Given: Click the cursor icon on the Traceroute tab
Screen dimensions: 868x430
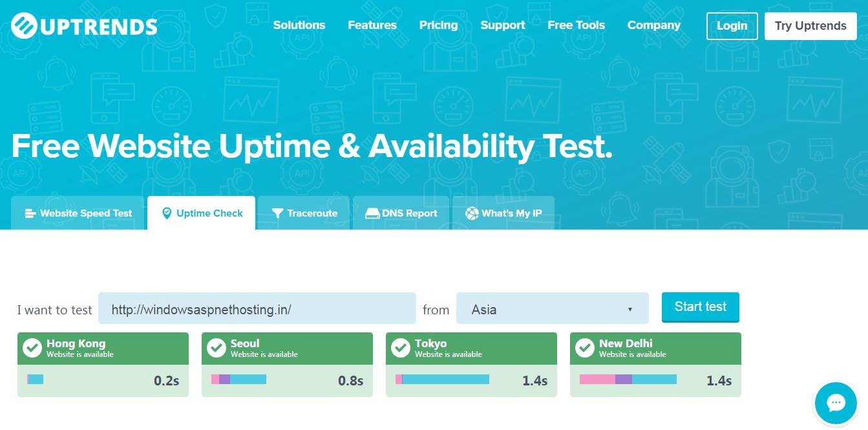Looking at the screenshot, I should (x=278, y=213).
